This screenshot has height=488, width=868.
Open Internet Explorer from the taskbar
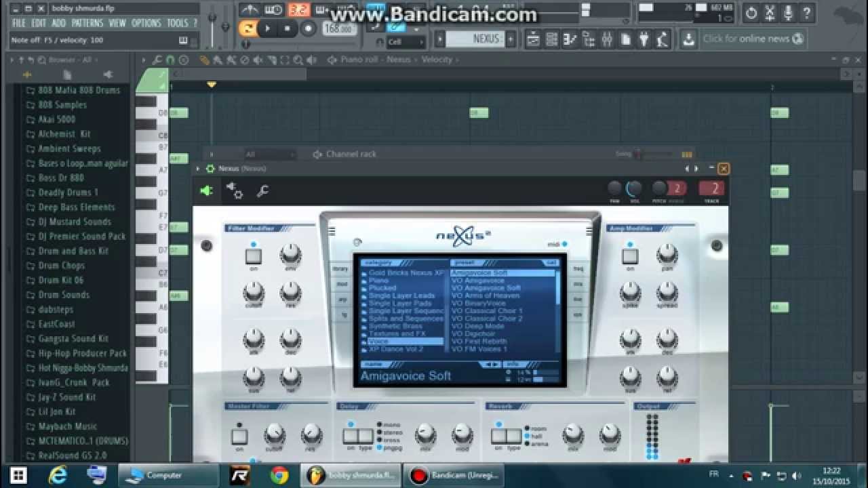coord(60,475)
